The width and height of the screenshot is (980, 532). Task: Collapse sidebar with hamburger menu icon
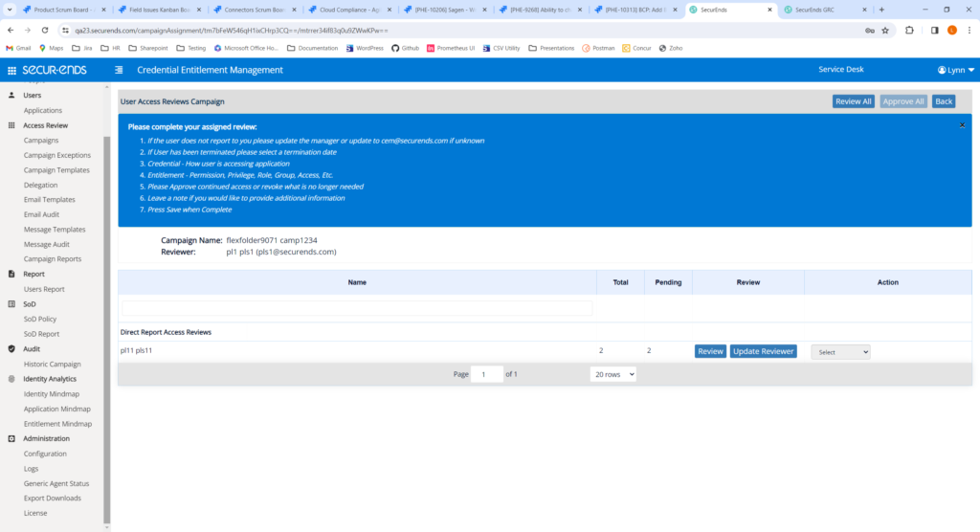pos(119,70)
